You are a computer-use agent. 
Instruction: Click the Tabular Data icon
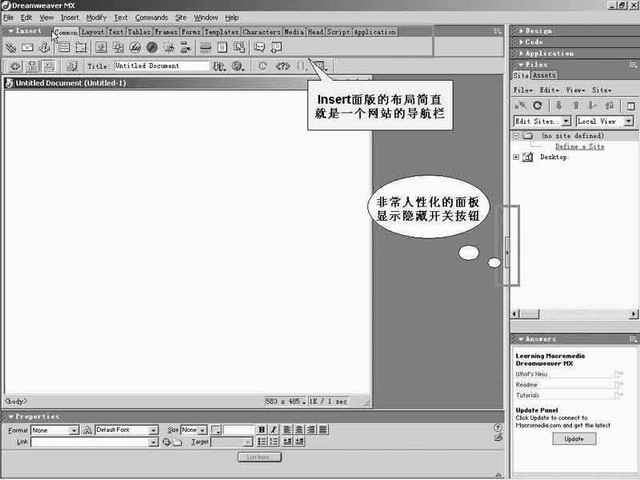[240, 48]
